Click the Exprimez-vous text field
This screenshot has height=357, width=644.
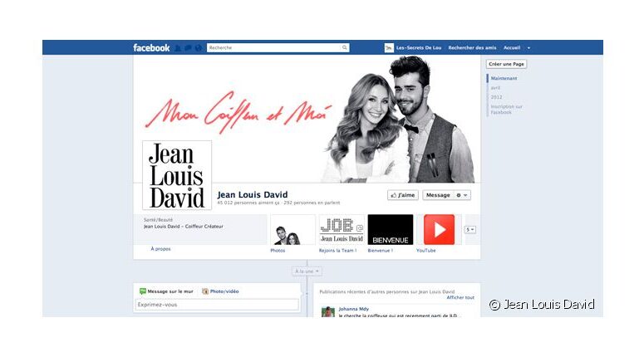[217, 305]
